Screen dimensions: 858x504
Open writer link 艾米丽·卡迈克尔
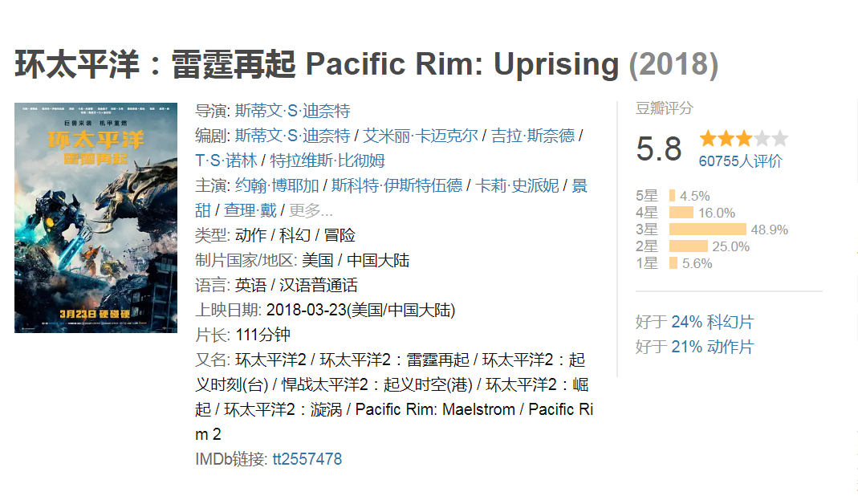(421, 136)
